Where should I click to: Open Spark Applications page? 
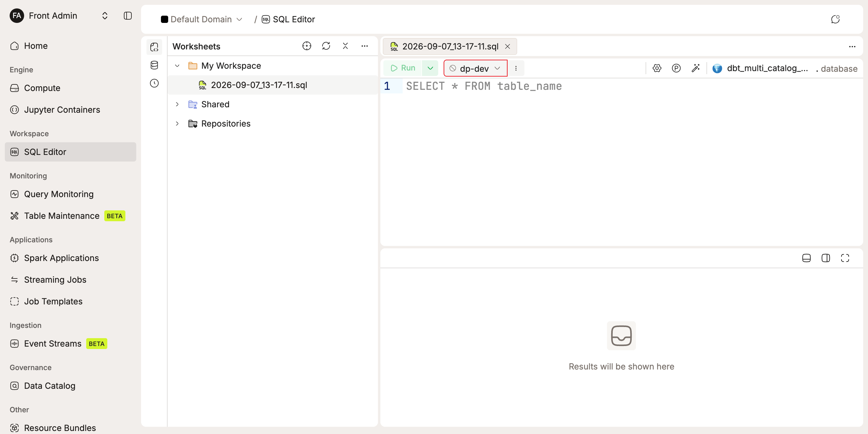click(x=71, y=258)
